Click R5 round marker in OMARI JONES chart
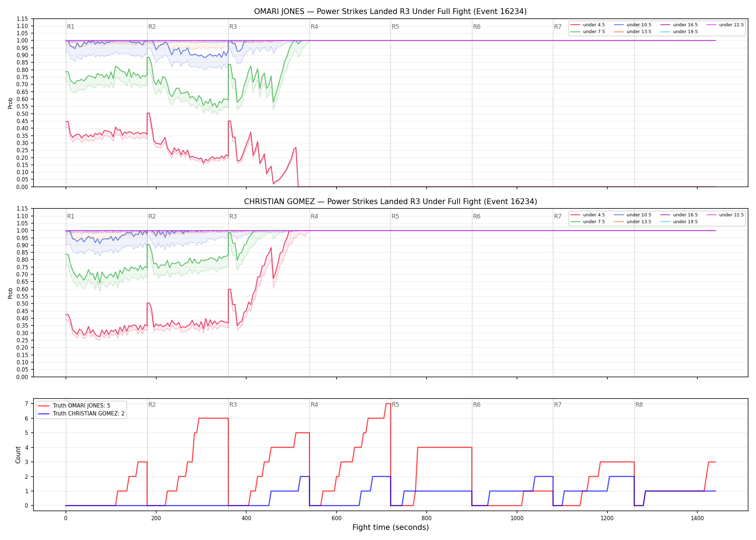756x540 pixels. tap(395, 27)
